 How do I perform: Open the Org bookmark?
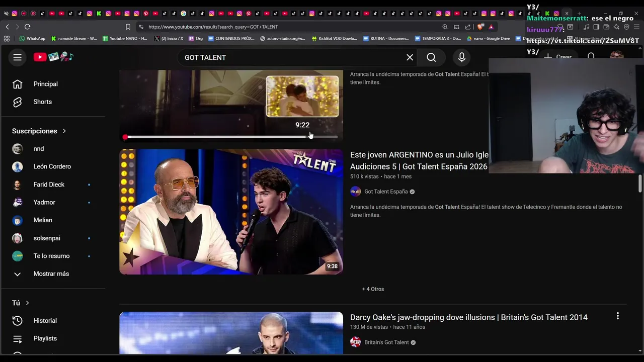coord(196,38)
